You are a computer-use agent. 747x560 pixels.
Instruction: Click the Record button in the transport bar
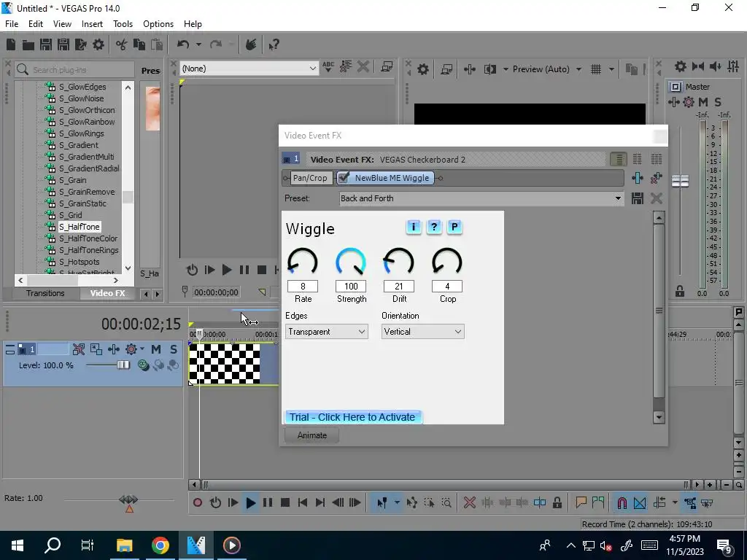[x=197, y=502]
